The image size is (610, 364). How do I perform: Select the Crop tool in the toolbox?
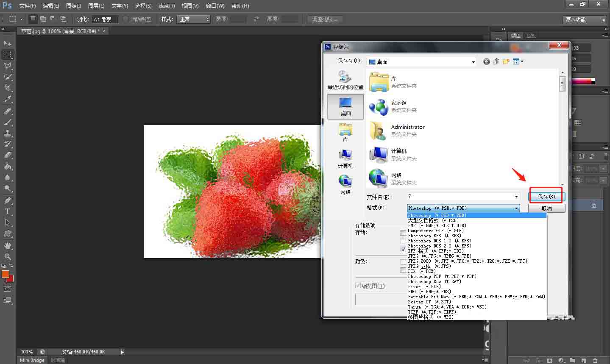(x=8, y=88)
